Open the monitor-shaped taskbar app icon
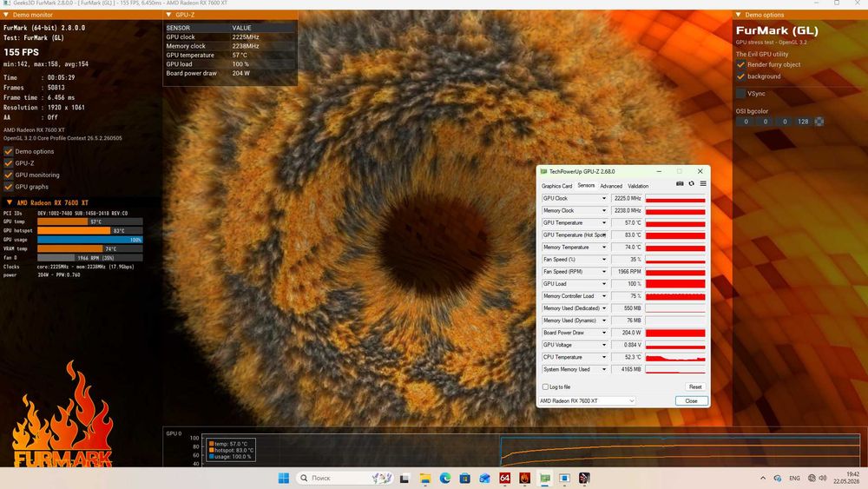This screenshot has height=489, width=868. click(565, 478)
